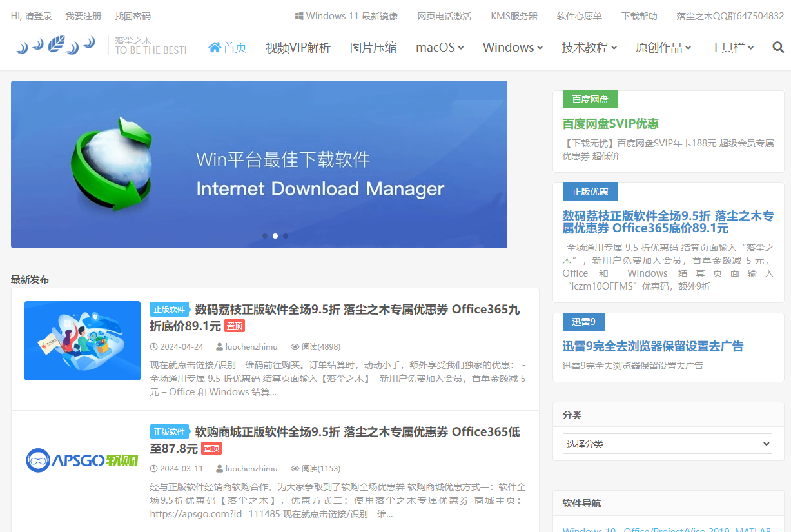Click the search magnifier icon in navbar
The image size is (791, 532).
pos(778,47)
